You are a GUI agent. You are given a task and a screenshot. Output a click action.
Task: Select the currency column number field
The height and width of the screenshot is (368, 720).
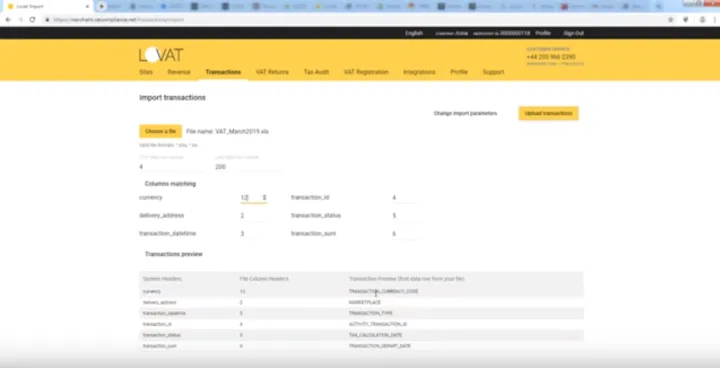click(253, 198)
